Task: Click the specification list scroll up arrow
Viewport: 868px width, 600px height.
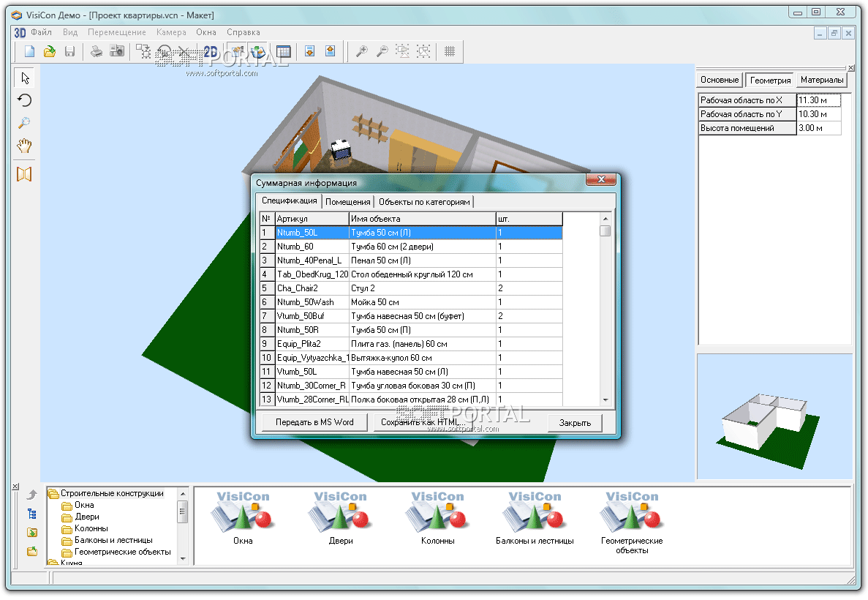Action: coord(605,218)
